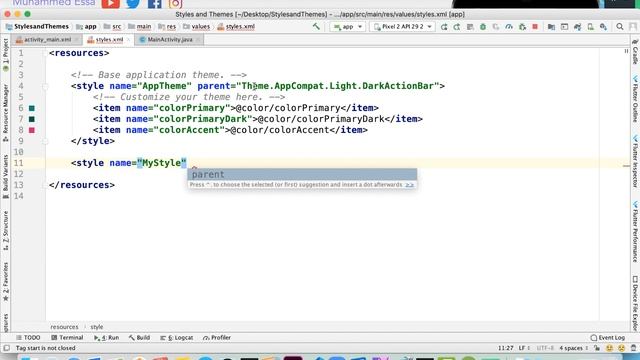Open the Pixel 2 API 29 device dropdown

(x=402, y=27)
